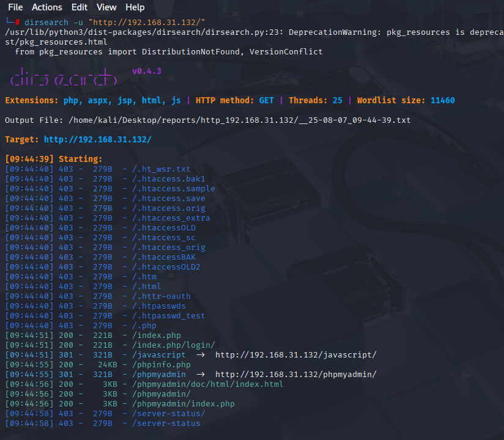Open the File menu

pyautogui.click(x=15, y=7)
